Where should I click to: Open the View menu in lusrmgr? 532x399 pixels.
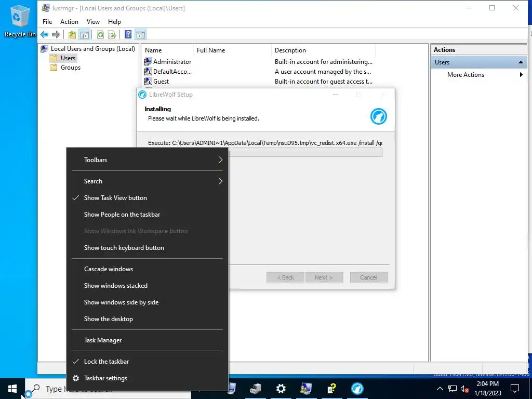[x=93, y=22]
